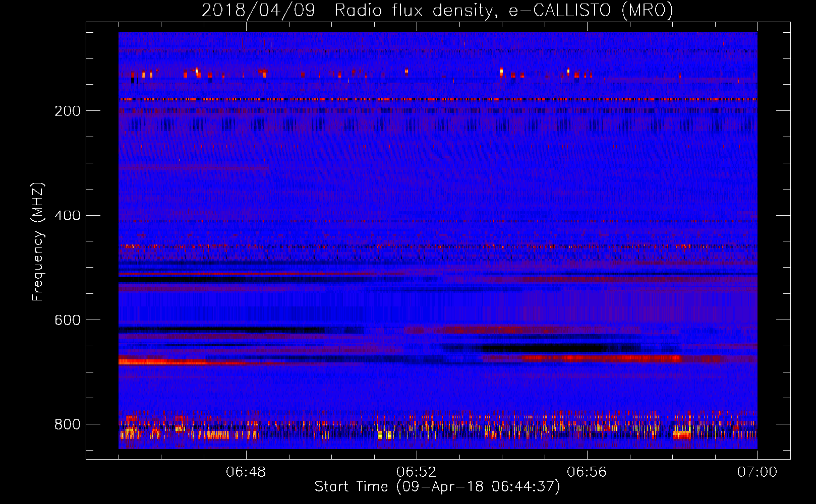Click the plot title '2018/04/09 Radio flux density, e-CALLISTO (MRO)'
The image size is (816, 504).
click(437, 10)
